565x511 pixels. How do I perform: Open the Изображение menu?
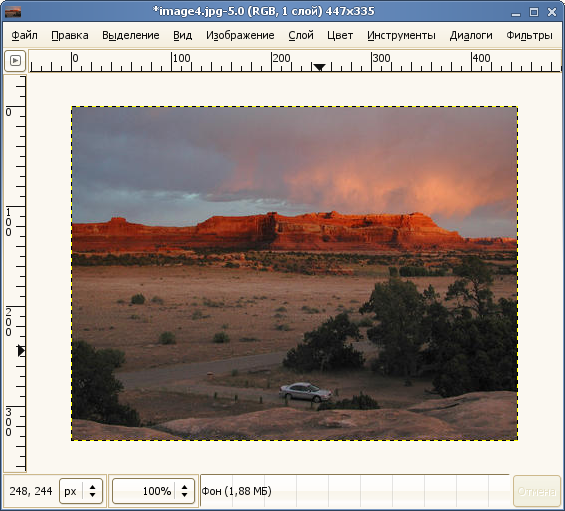(240, 35)
